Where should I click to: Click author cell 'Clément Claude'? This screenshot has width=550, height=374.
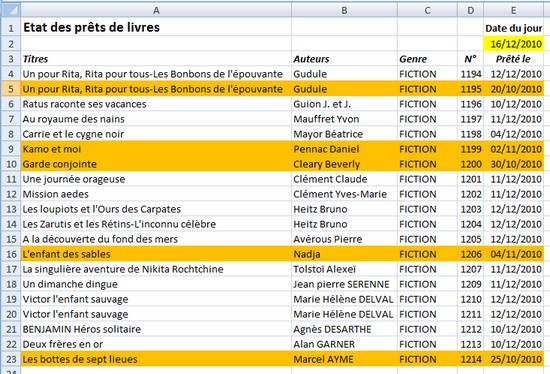pyautogui.click(x=344, y=179)
